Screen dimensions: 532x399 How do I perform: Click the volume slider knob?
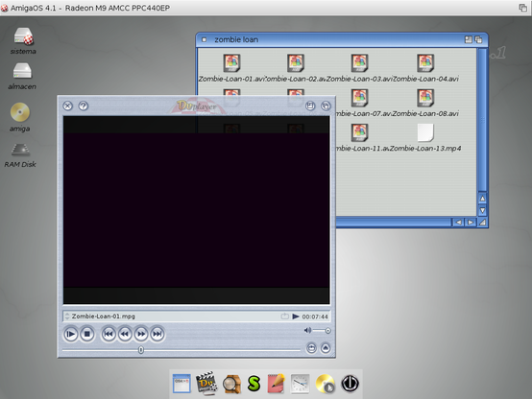pos(327,331)
